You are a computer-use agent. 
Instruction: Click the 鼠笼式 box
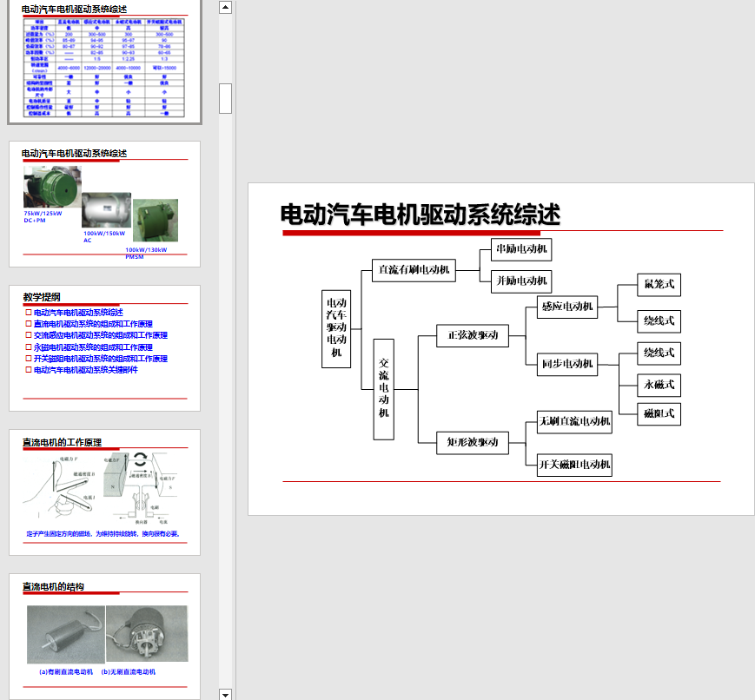[659, 285]
